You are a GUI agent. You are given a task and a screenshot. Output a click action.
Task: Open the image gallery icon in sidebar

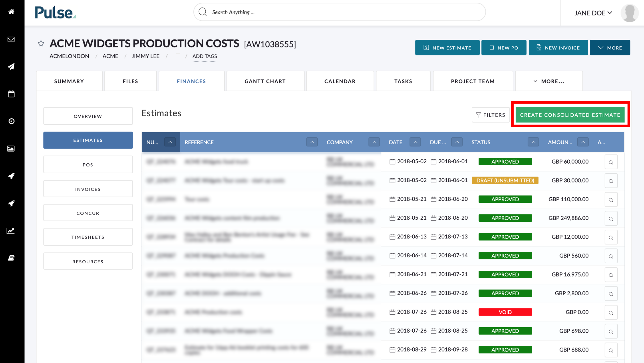click(11, 149)
